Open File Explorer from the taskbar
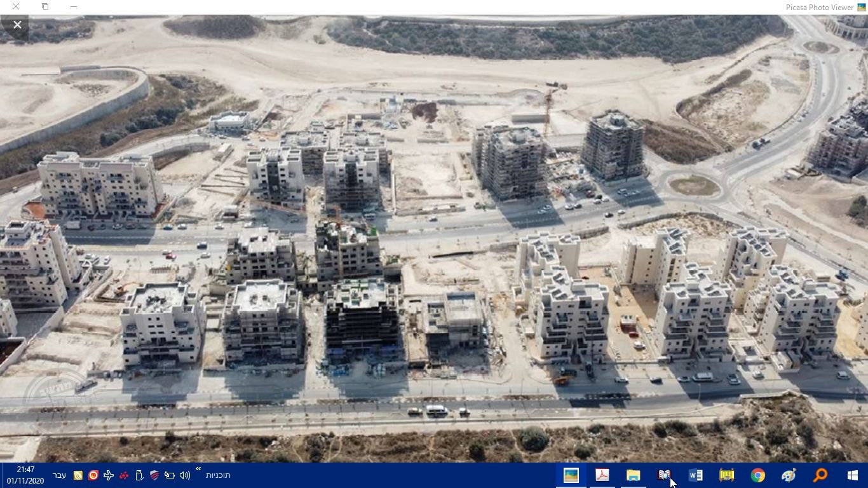 coord(633,475)
